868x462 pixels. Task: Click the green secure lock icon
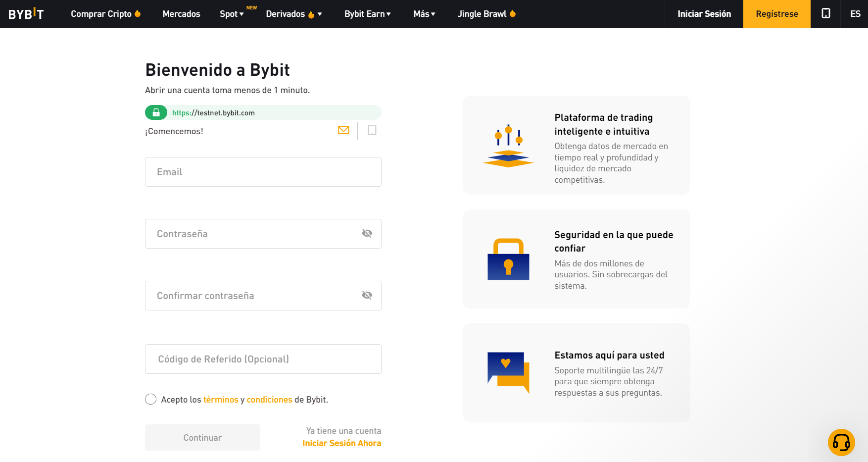point(156,112)
